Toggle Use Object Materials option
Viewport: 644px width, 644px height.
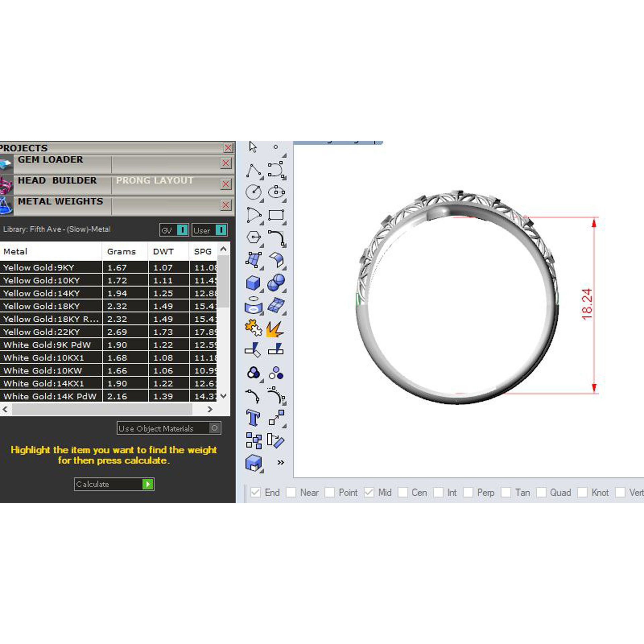click(215, 428)
